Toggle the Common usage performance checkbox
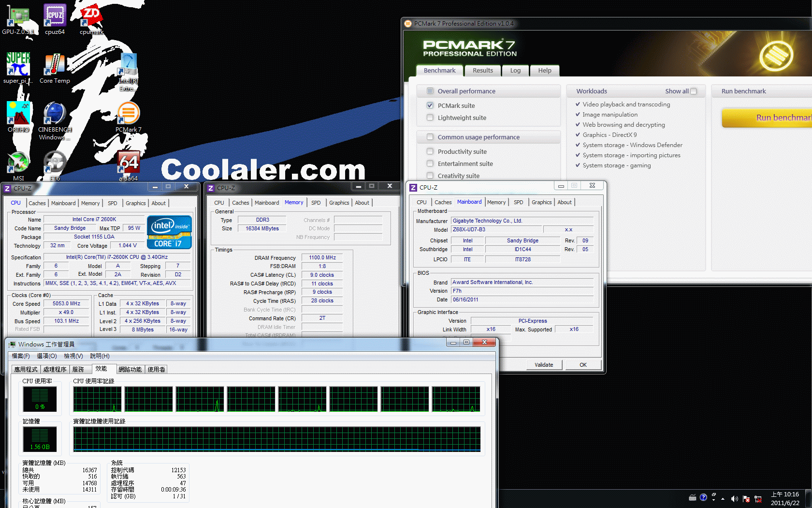The image size is (812, 508). tap(430, 136)
